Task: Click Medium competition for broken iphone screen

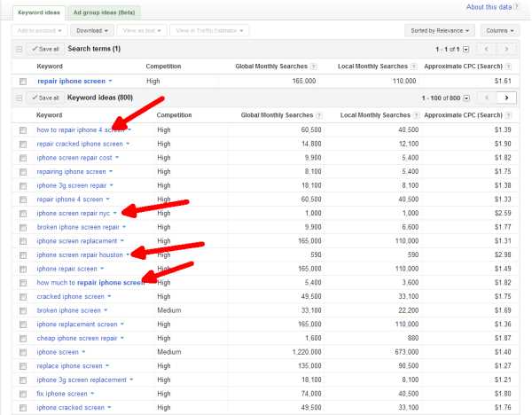Action: point(169,310)
